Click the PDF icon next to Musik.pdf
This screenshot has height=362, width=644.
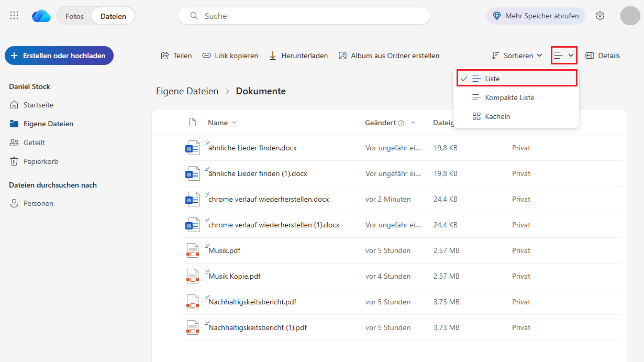(x=193, y=250)
